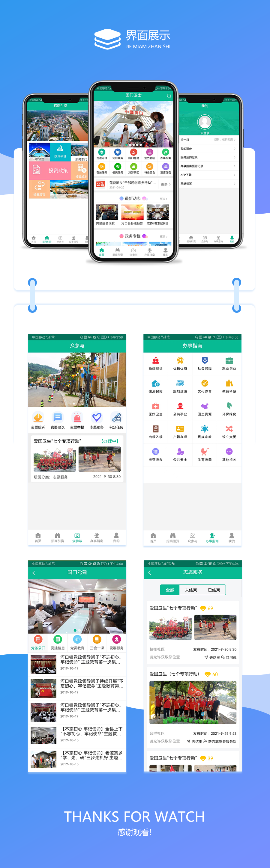Open the 三会一课 icon in 国门党建
The height and width of the screenshot is (868, 270).
(97, 641)
